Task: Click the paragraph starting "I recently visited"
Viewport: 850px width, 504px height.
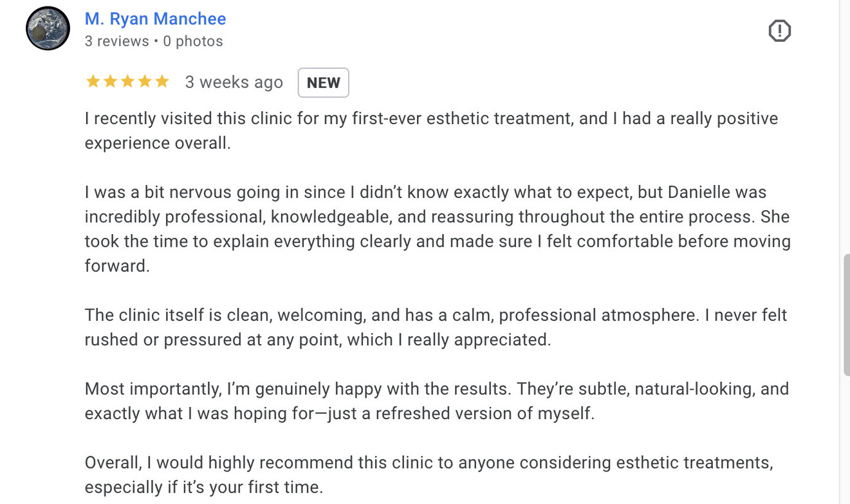Action: tap(431, 130)
